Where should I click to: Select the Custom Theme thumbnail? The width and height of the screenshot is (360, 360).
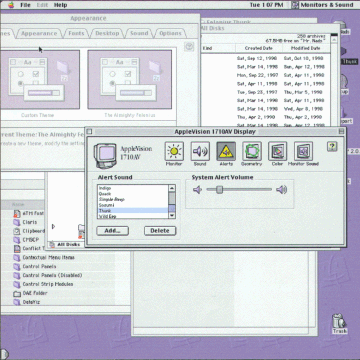[x=40, y=80]
